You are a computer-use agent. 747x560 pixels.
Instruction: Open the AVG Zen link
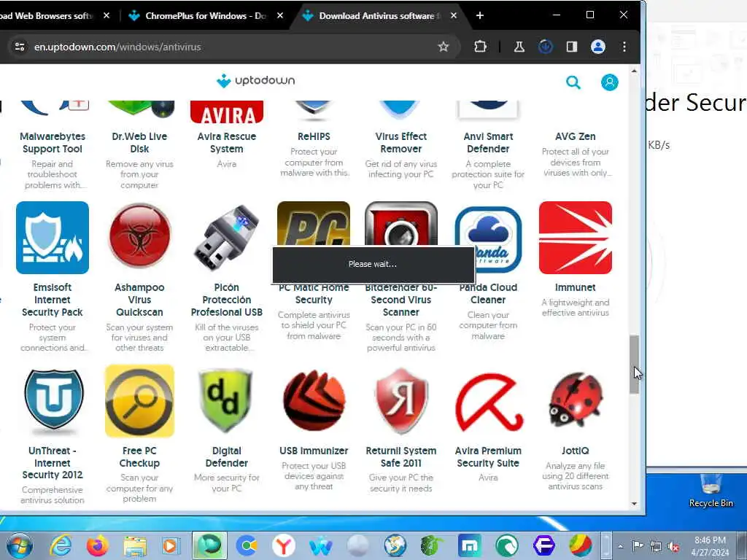[576, 136]
